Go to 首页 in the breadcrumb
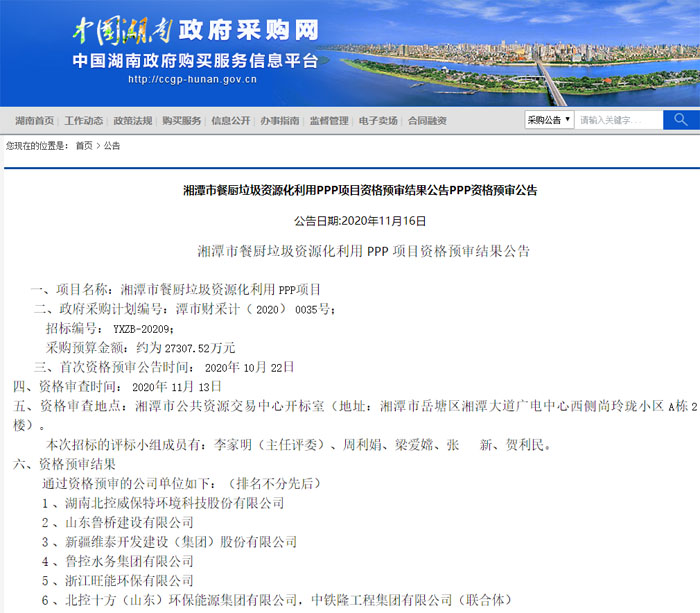Viewport: 700px width, 613px height. pos(84,146)
